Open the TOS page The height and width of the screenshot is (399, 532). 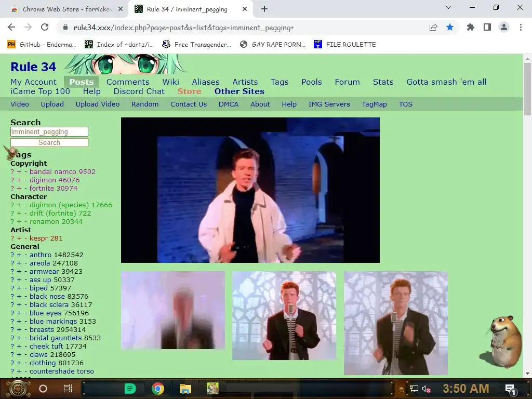[x=405, y=104]
